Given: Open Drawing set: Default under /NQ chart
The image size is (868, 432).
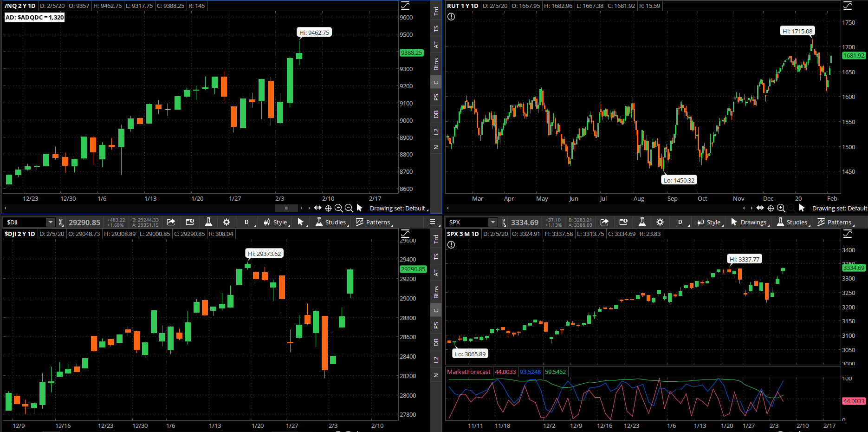Looking at the screenshot, I should [399, 208].
